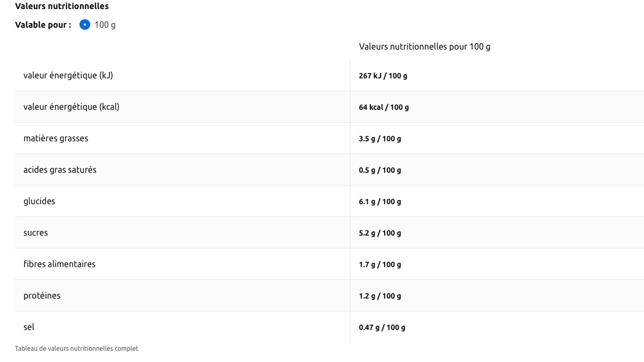
Task: Click the 3.5 g / 100 g value
Action: [x=380, y=139]
